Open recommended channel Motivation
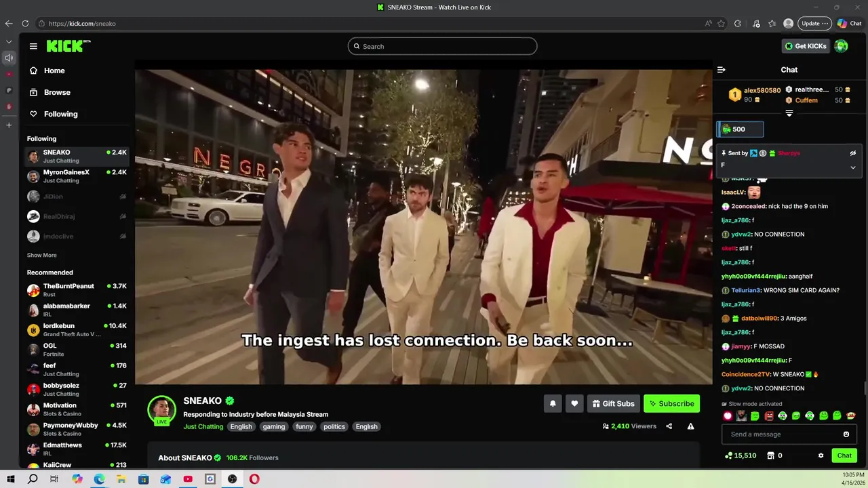 point(76,409)
